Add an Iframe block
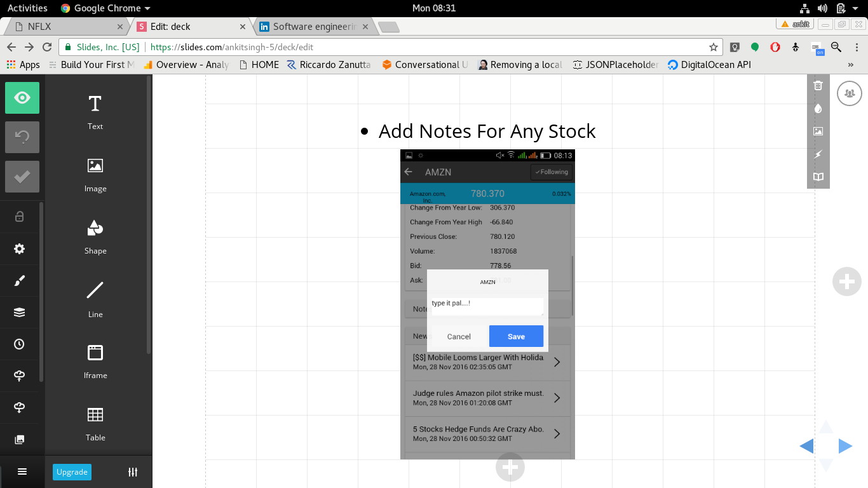Screen dimensions: 868x488 pos(95,361)
